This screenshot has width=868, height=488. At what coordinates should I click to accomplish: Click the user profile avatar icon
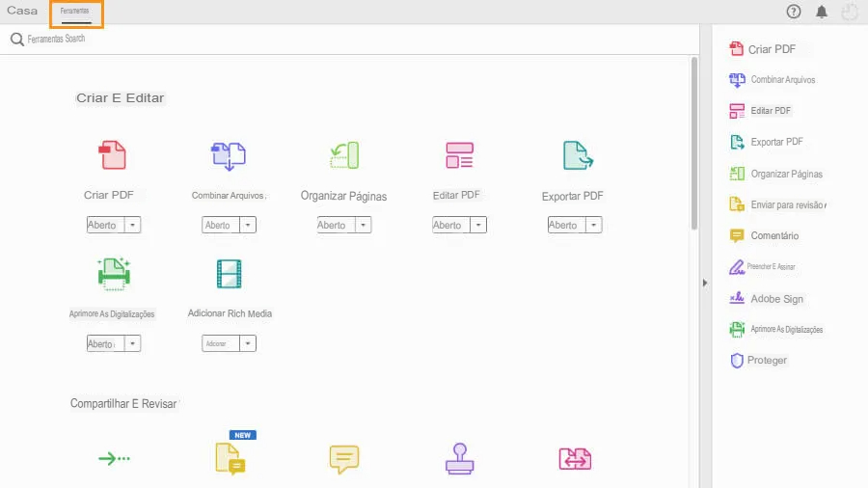[849, 12]
